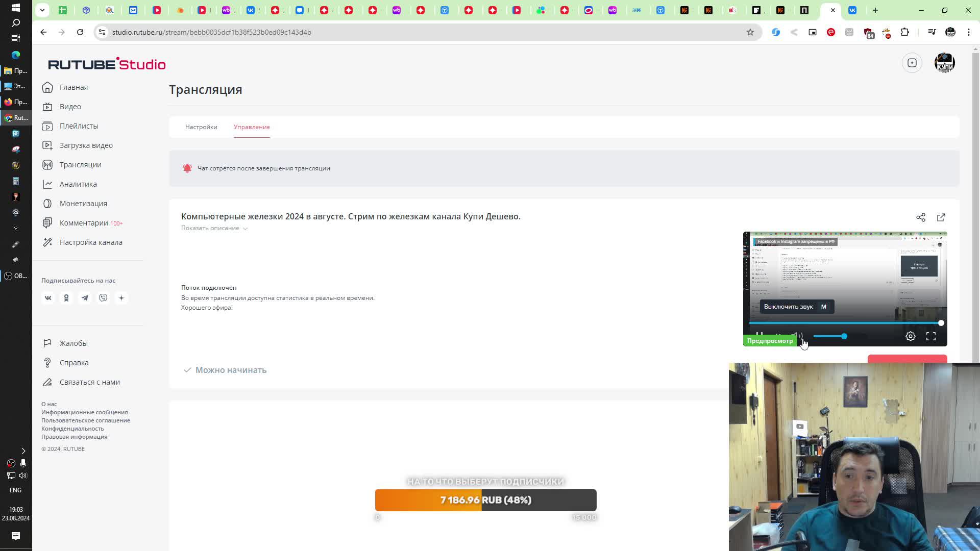
Task: Open stream in new window icon
Action: coord(941,217)
